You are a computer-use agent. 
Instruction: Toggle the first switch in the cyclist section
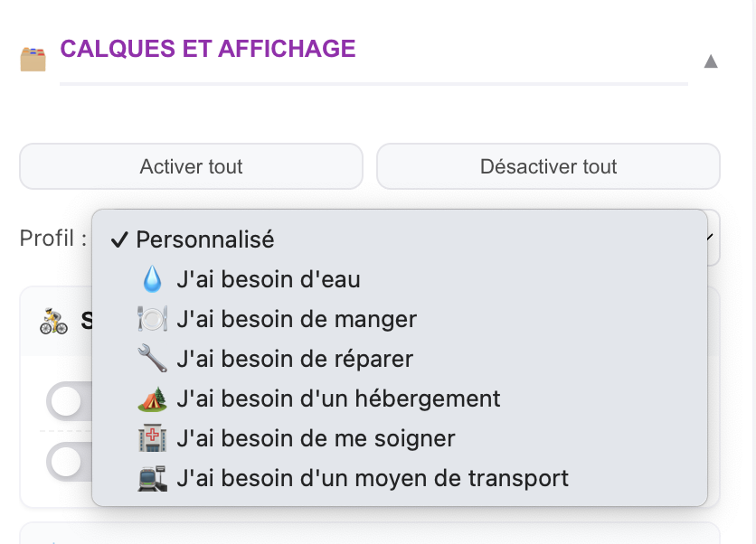tap(68, 401)
